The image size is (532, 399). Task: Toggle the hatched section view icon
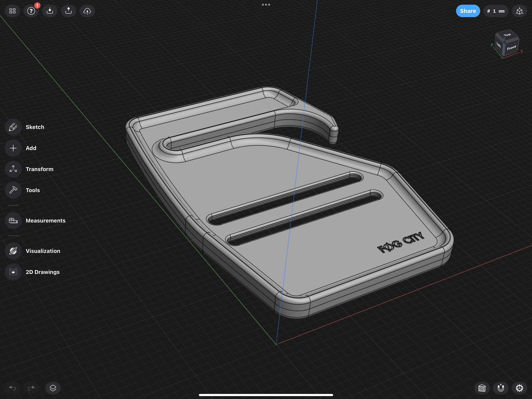(482, 388)
